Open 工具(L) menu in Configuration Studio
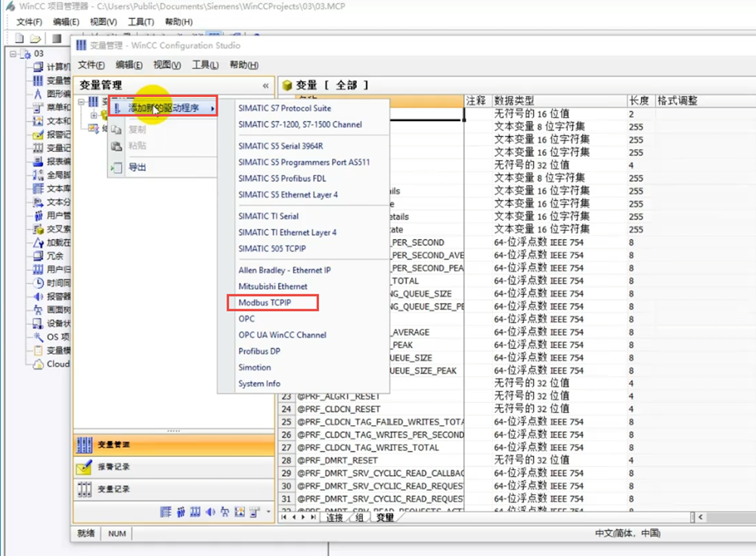Image resolution: width=756 pixels, height=556 pixels. [x=206, y=65]
